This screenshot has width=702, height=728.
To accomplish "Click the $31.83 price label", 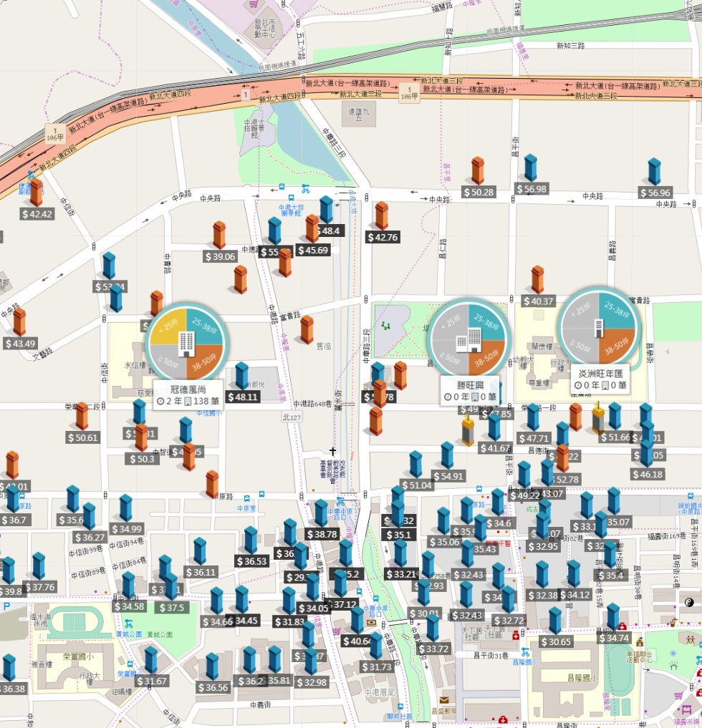I will (x=289, y=621).
